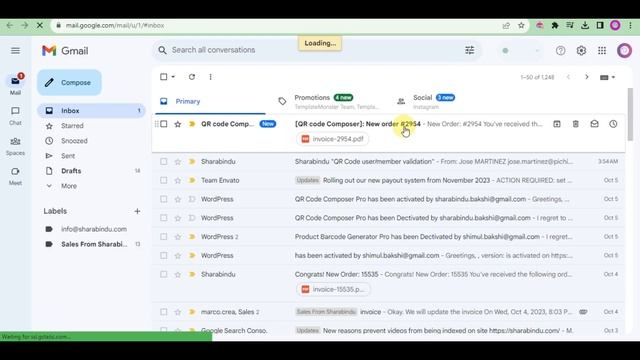Open status indicator dropdown

pyautogui.click(x=537, y=51)
